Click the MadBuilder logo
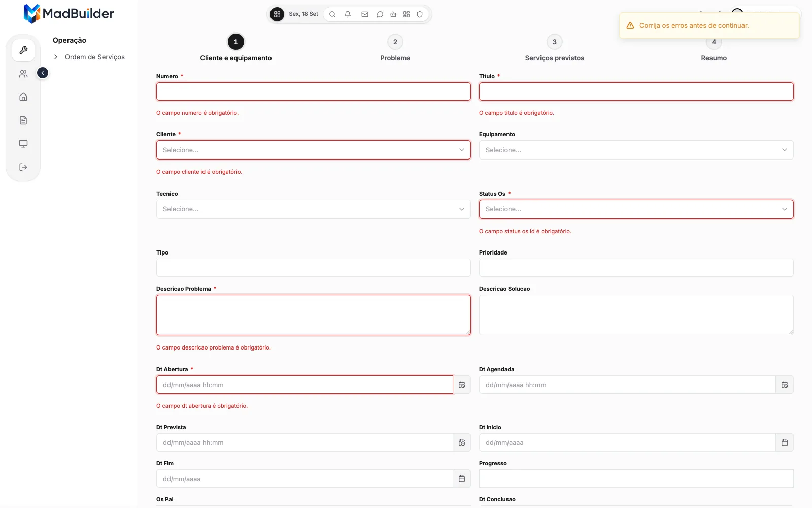 (69, 14)
